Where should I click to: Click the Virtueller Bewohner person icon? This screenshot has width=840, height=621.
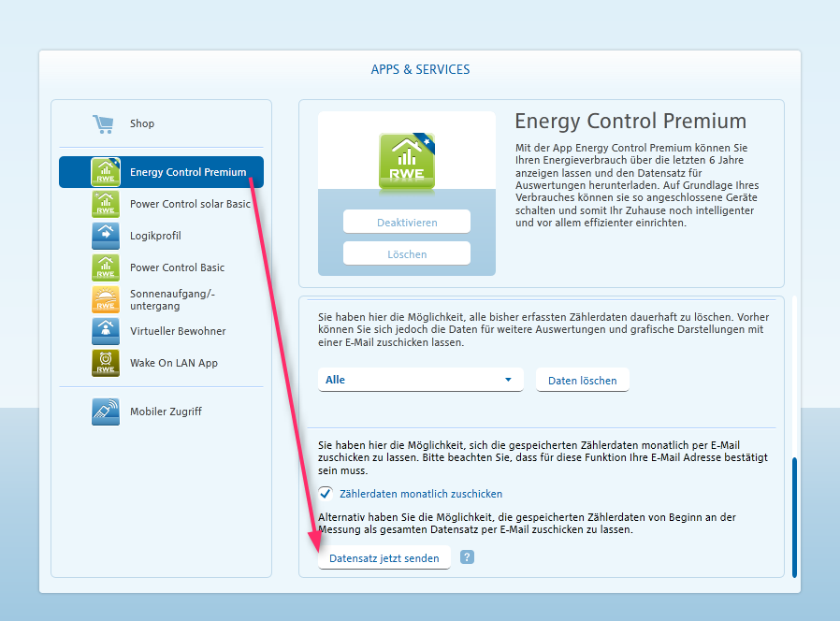(106, 331)
